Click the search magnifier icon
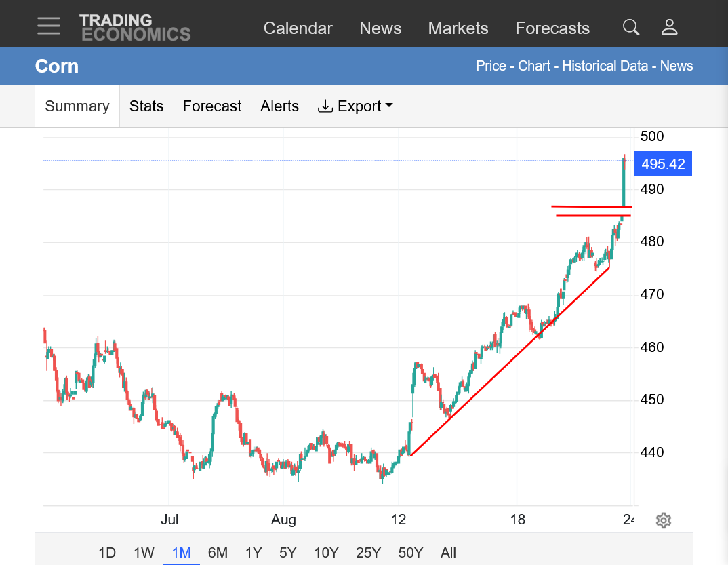The image size is (728, 565). pos(630,27)
